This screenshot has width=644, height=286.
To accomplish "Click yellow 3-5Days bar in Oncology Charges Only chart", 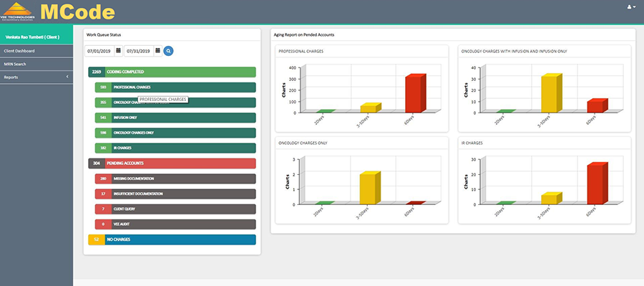I will pos(370,188).
